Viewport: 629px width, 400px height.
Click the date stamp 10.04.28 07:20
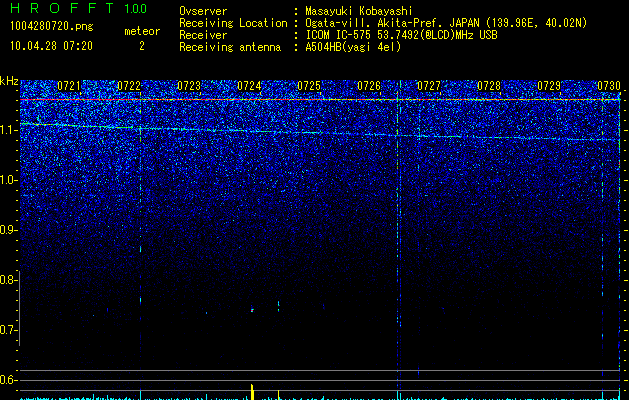coord(51,46)
